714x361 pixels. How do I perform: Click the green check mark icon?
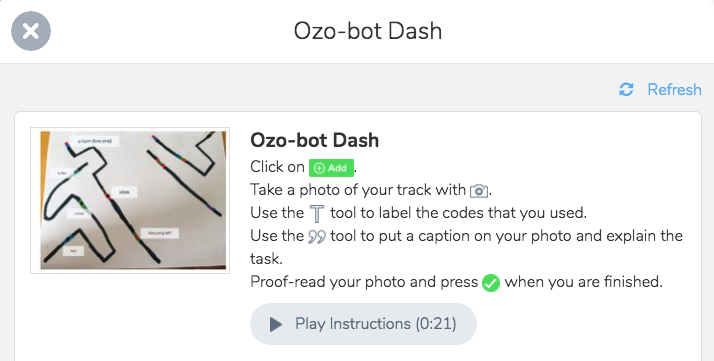491,283
